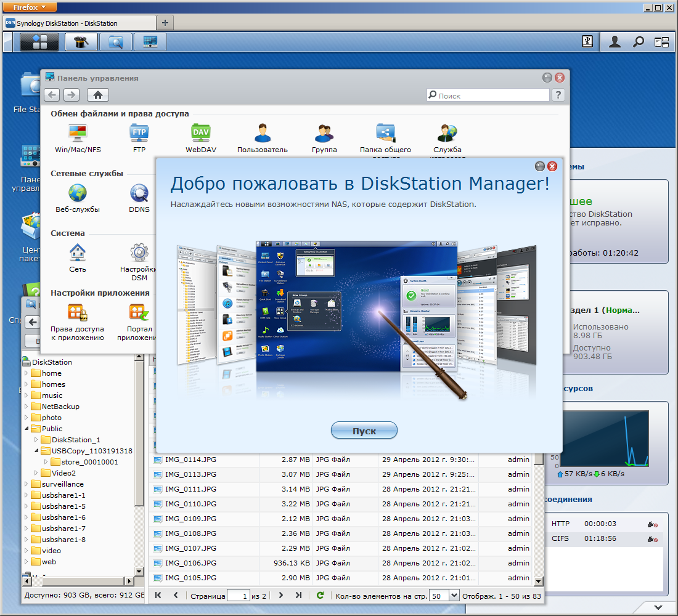Open the items-per-page dropdown
Viewport: 678px width, 616px height.
tap(454, 596)
